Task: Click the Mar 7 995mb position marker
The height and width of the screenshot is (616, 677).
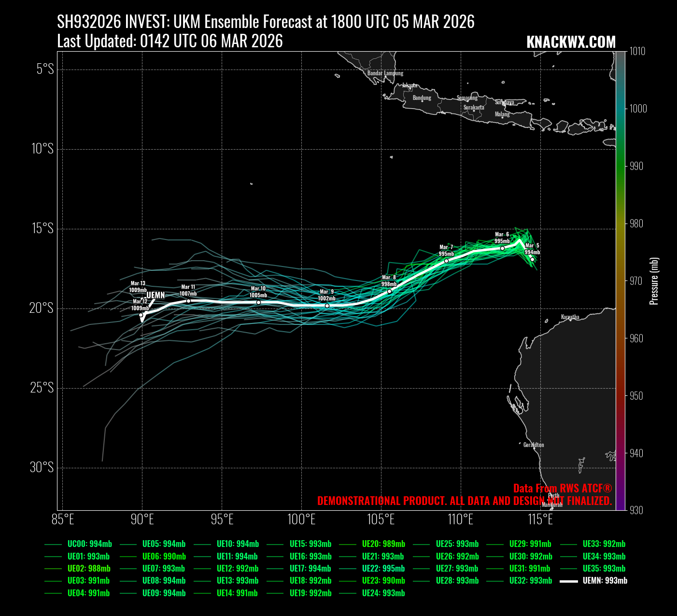Action: pos(446,261)
